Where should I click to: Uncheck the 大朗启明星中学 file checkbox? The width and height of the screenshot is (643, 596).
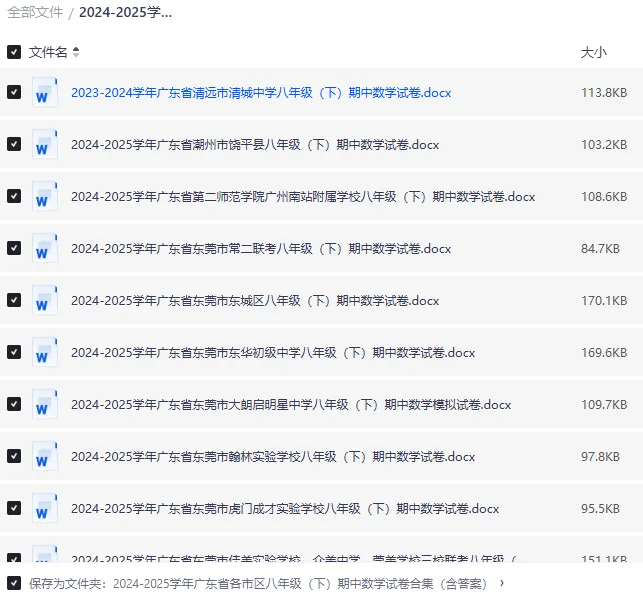click(x=14, y=404)
